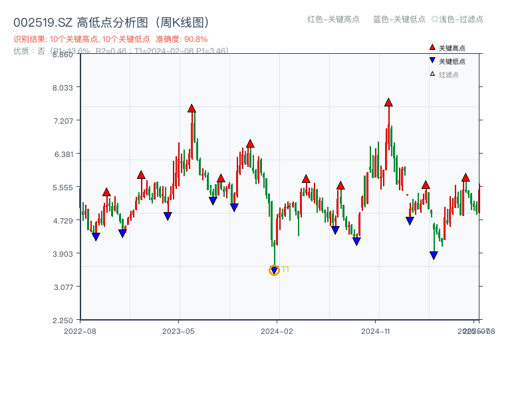Click the x-axis label 2024-02
The height and width of the screenshot is (399, 532).
pyautogui.click(x=277, y=331)
